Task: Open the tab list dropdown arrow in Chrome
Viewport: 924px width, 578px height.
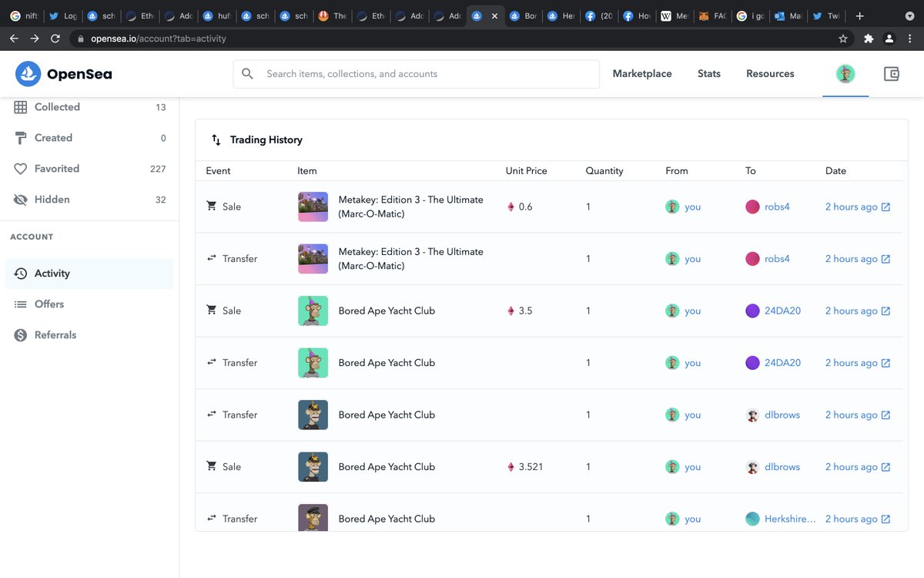Action: click(x=909, y=15)
